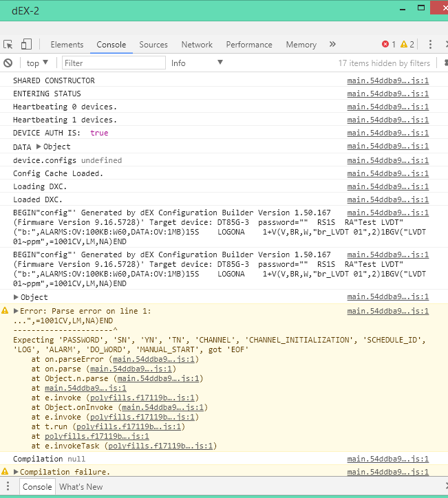The width and height of the screenshot is (448, 498).
Task: Click the yellow warning count badge
Action: tap(407, 45)
